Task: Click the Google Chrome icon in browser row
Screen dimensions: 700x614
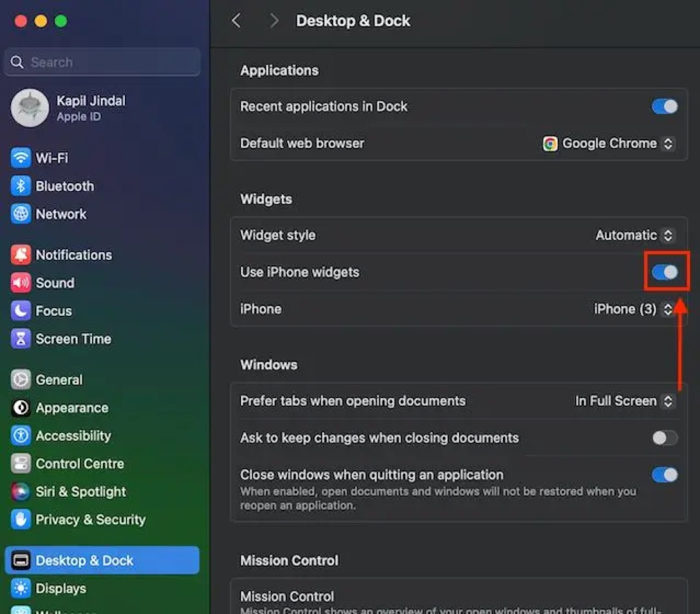Action: (x=550, y=144)
